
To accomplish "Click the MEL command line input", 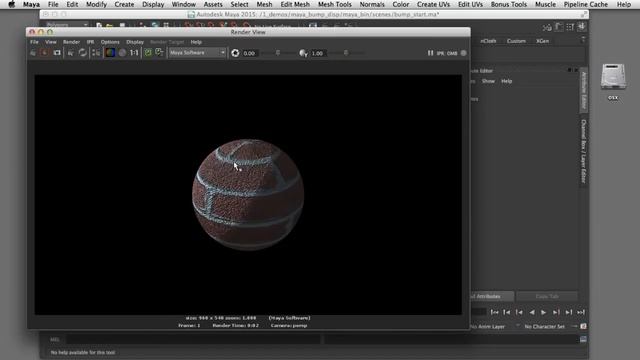I will point(193,340).
